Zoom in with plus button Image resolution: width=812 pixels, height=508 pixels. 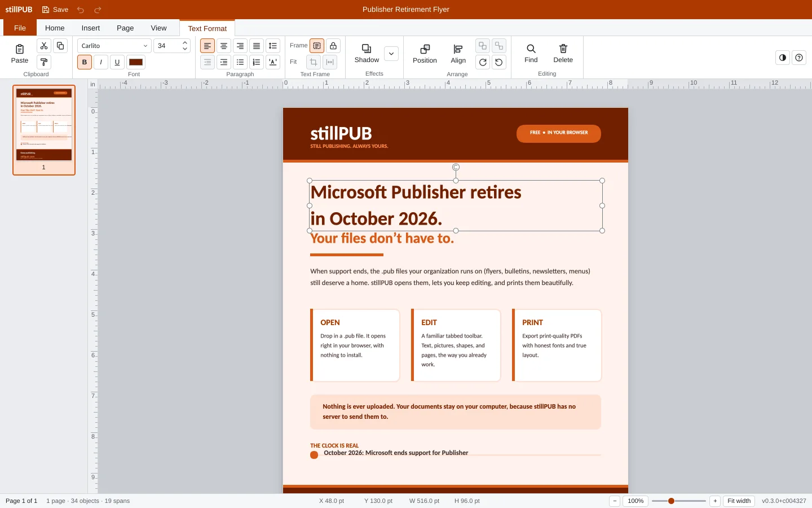point(715,501)
